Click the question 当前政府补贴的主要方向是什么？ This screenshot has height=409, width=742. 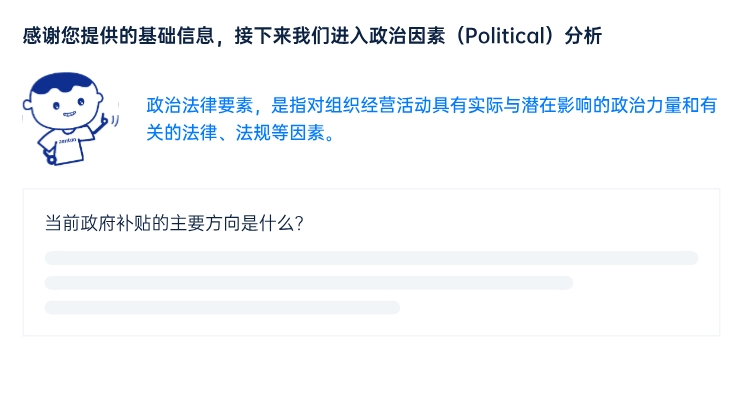coord(174,224)
